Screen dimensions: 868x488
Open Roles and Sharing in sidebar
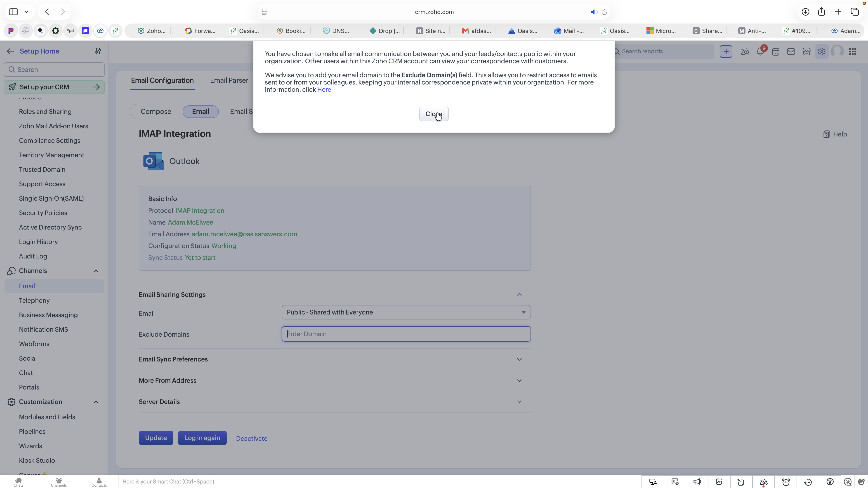click(45, 111)
